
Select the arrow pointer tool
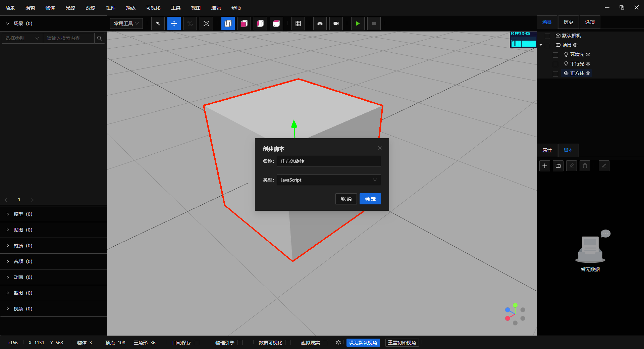[x=158, y=23]
